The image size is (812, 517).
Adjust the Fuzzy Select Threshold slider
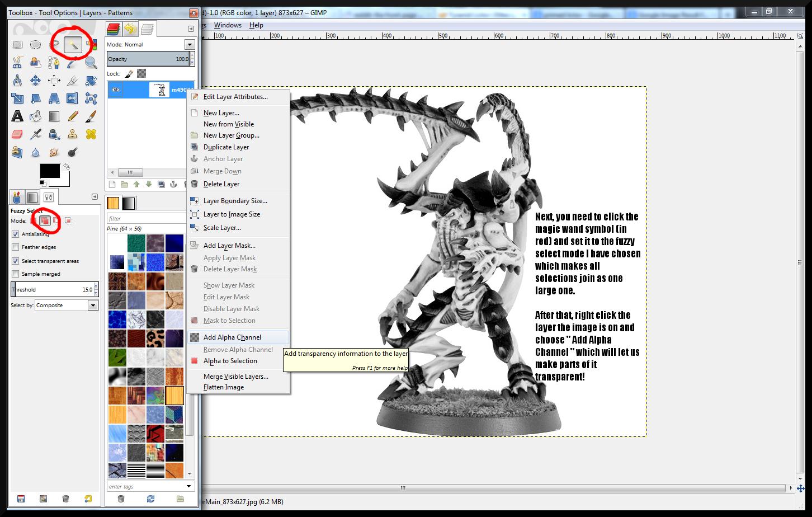pyautogui.click(x=52, y=290)
